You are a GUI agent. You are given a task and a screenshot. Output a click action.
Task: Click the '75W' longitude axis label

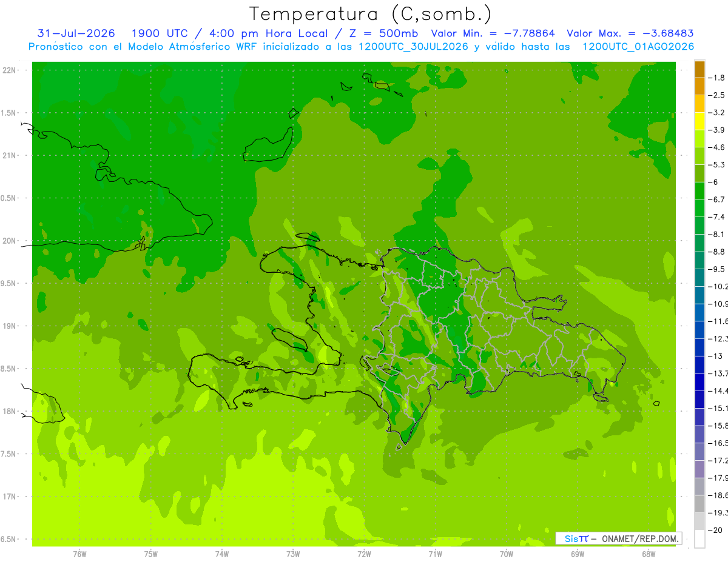point(151,554)
